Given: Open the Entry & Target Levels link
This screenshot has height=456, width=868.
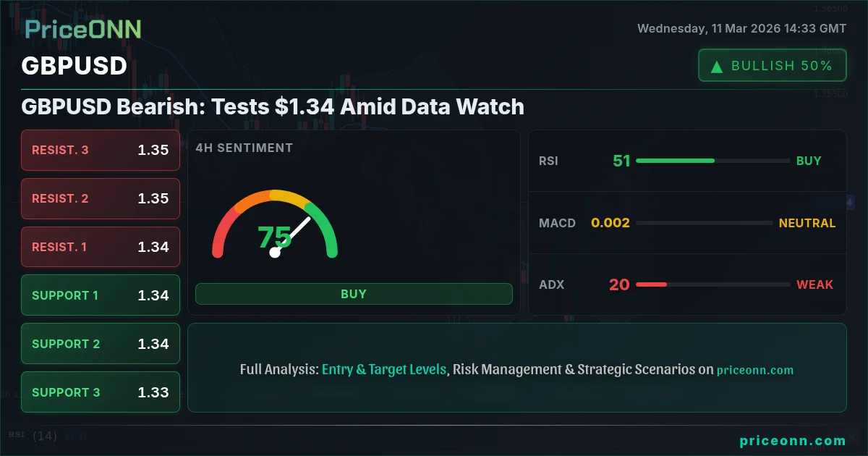Looking at the screenshot, I should click(x=384, y=369).
